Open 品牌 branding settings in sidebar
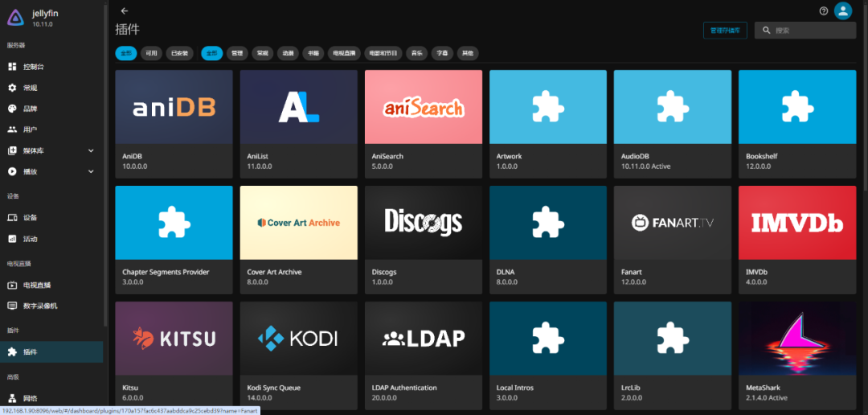 (51, 109)
